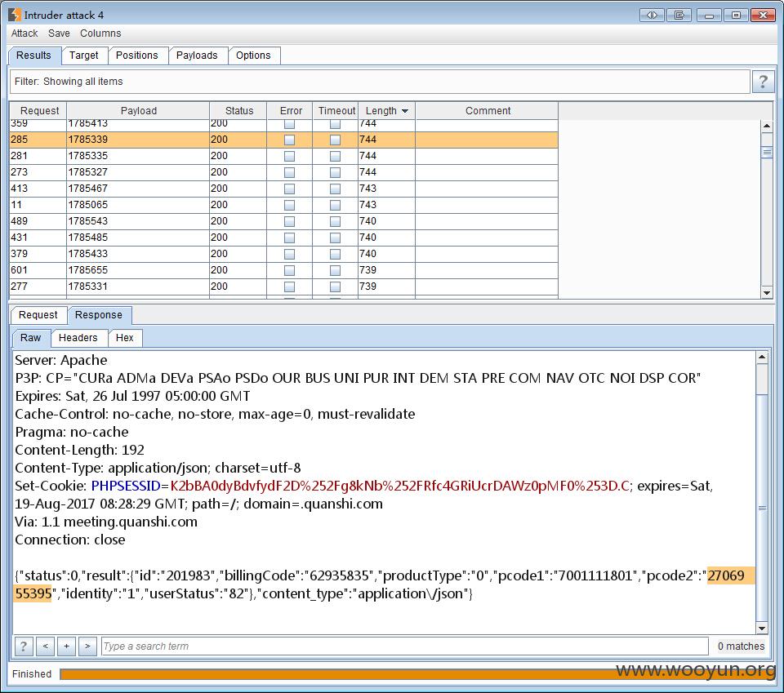Select row with payload 1785655
Viewport: 784px width, 693px height.
(x=283, y=270)
